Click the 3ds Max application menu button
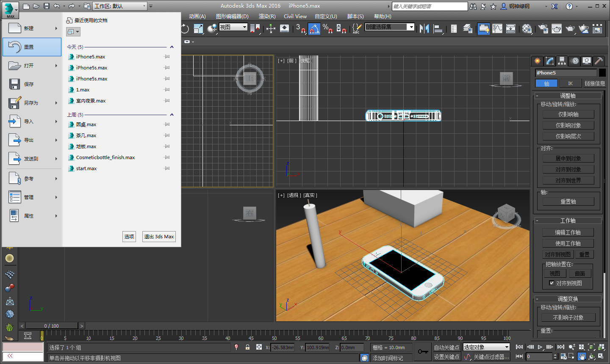This screenshot has width=610, height=364. 10,10
